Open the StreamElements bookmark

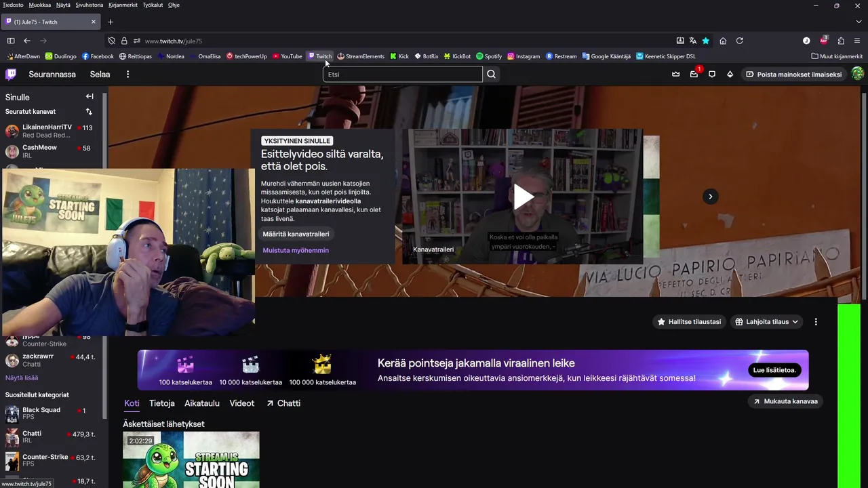[361, 56]
